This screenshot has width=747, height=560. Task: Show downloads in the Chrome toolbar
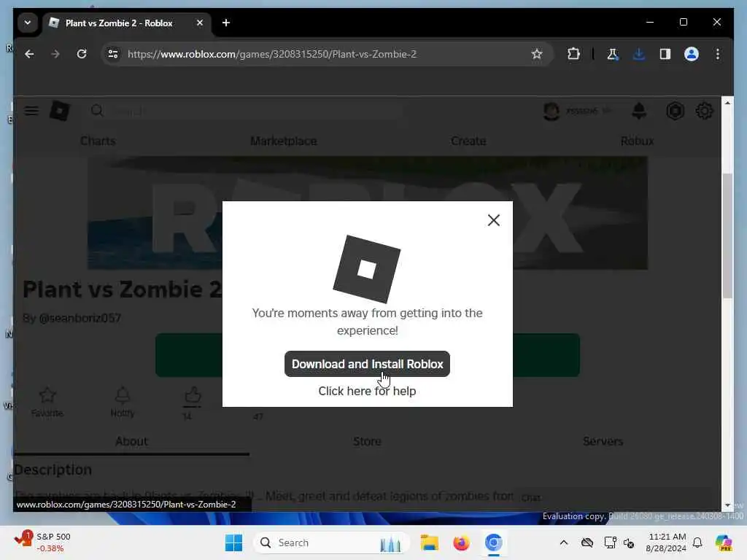click(x=639, y=54)
